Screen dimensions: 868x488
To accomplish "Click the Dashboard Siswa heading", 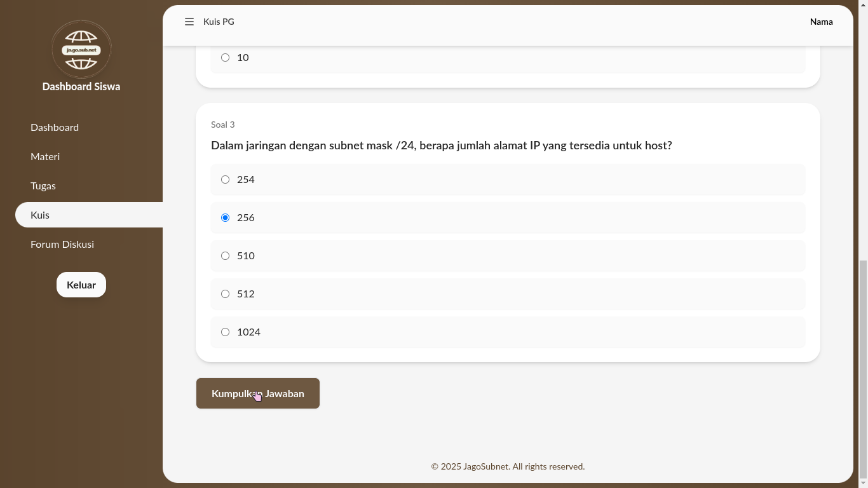I will tap(81, 86).
